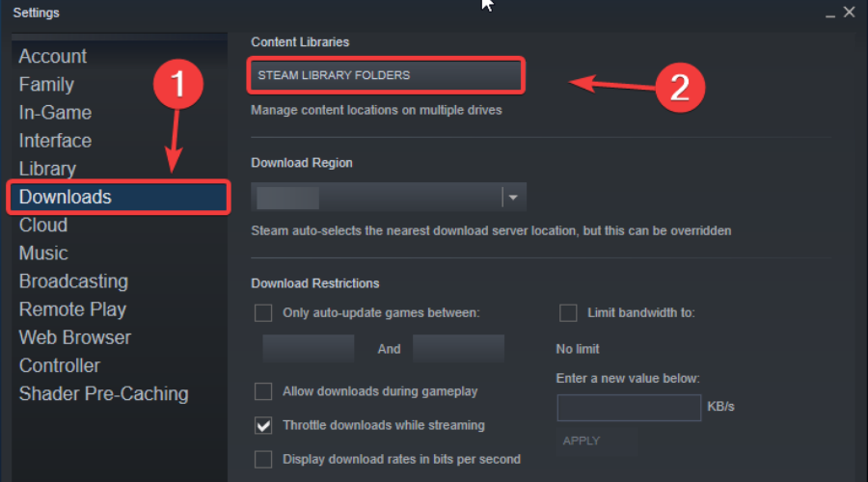This screenshot has height=482, width=868.
Task: Enable Limit bandwidth to checkbox
Action: point(568,312)
